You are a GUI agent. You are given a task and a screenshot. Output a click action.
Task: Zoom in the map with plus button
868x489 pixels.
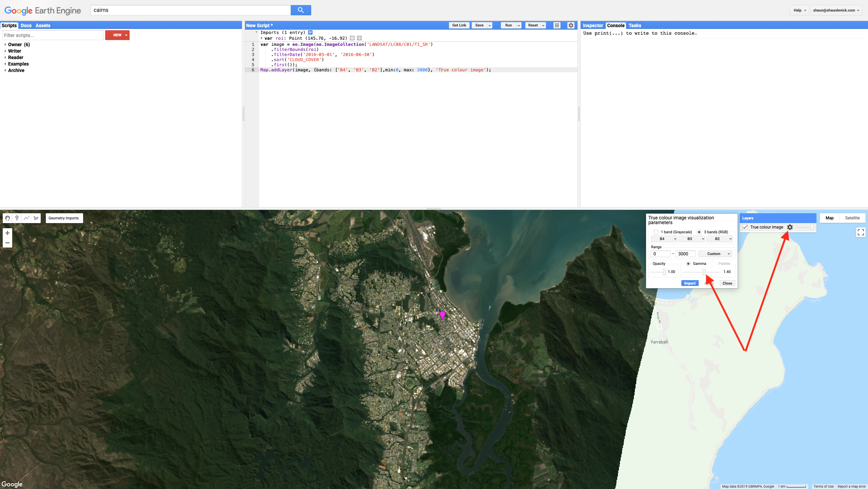click(7, 233)
